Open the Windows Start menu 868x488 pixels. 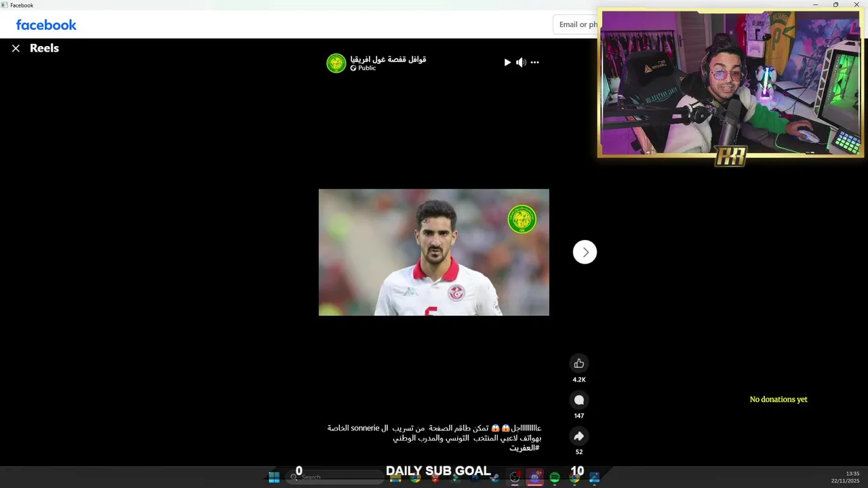(x=274, y=477)
